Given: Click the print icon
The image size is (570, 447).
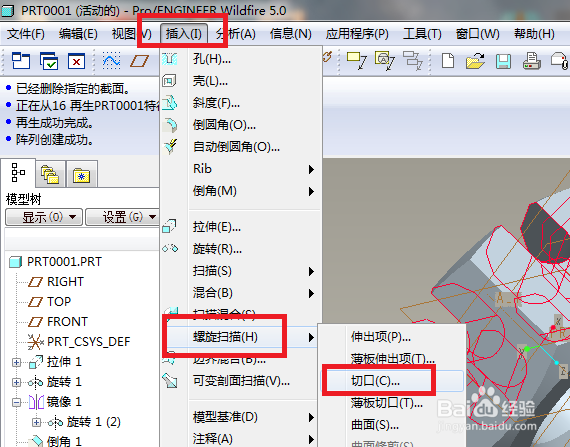Looking at the screenshot, I should pos(532,60).
